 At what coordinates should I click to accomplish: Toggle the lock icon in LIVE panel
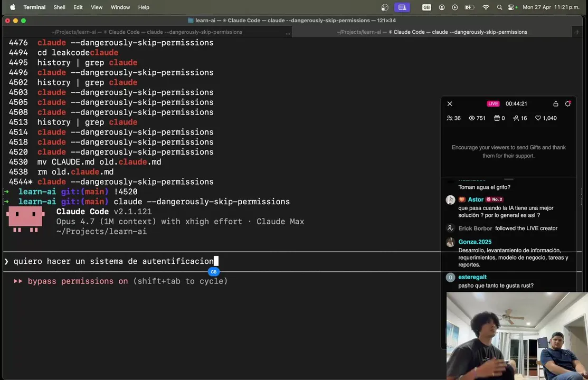tap(556, 103)
